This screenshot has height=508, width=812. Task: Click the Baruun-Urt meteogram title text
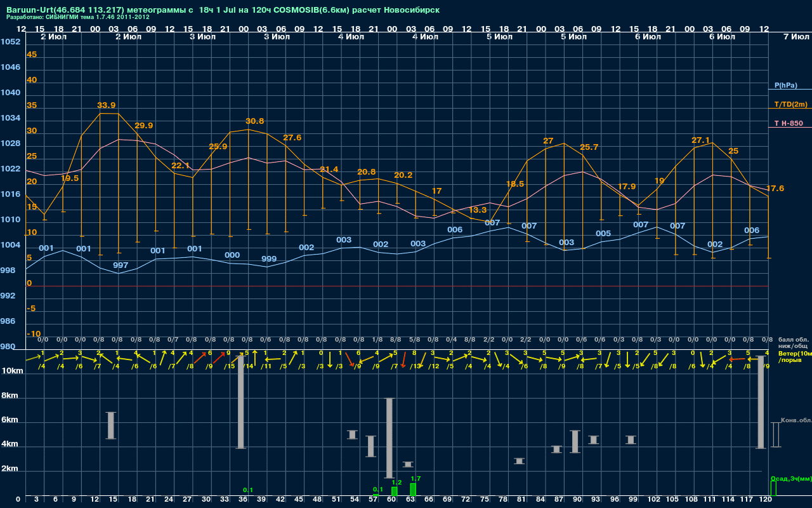tap(223, 10)
